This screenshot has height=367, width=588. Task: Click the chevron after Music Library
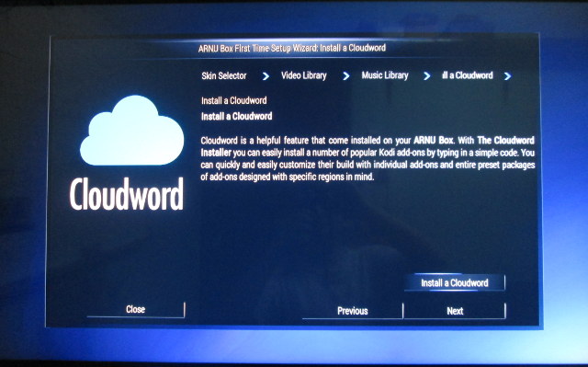click(x=426, y=76)
